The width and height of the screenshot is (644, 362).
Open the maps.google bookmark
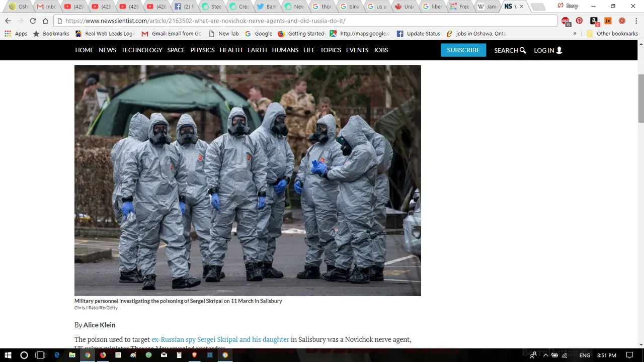pos(360,34)
